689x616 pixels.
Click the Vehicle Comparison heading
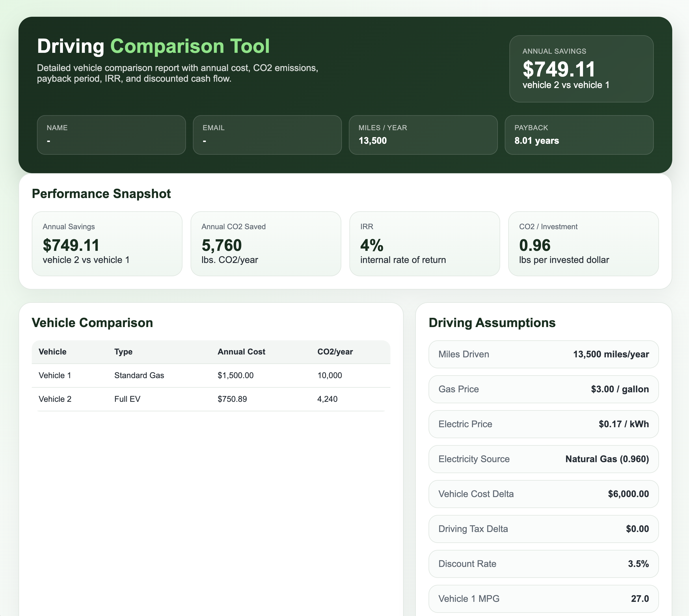tap(92, 322)
